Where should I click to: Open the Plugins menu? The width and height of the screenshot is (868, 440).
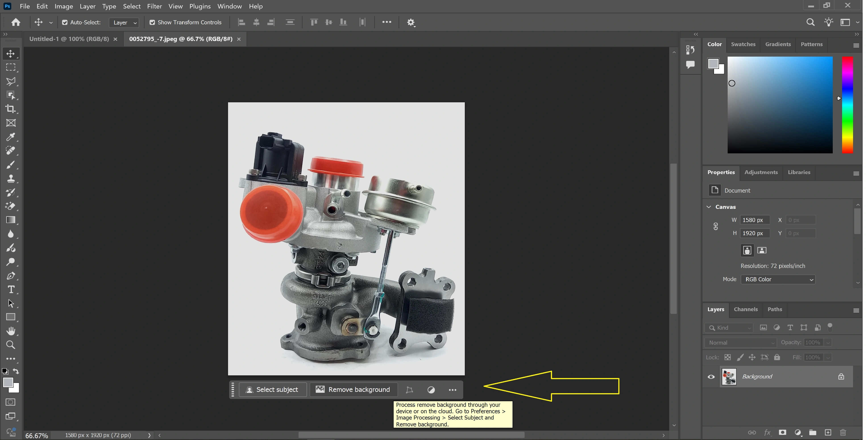point(200,6)
